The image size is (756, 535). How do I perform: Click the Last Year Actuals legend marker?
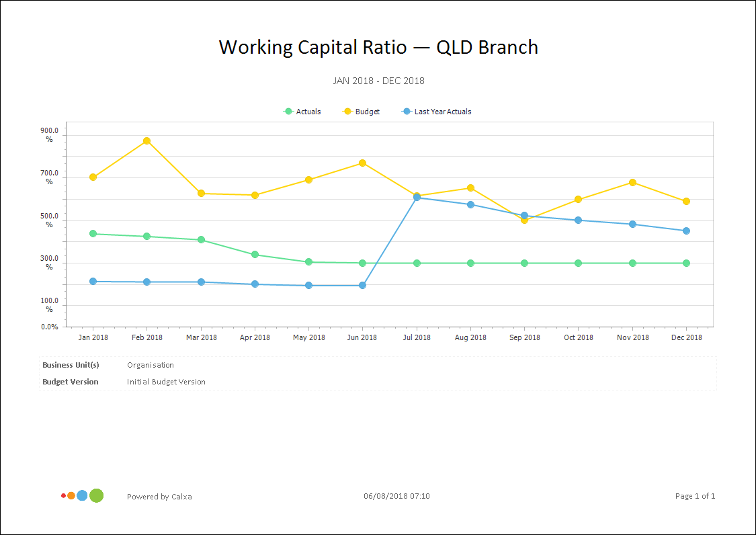407,112
